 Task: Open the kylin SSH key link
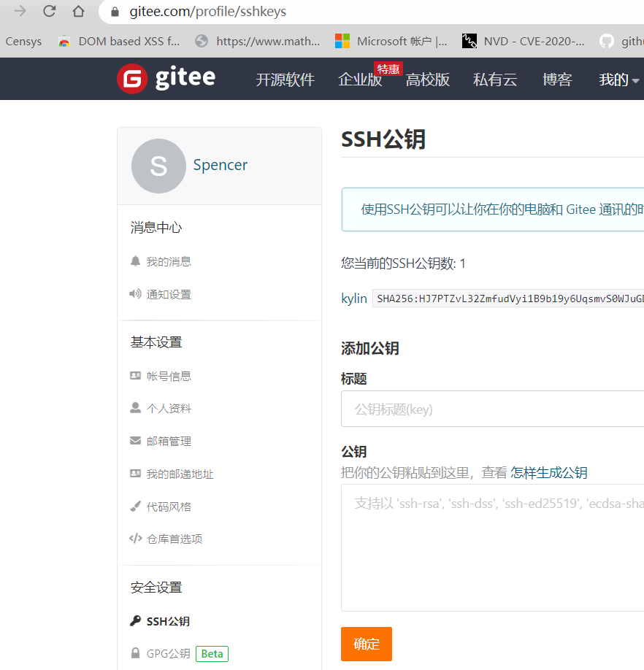tap(354, 299)
